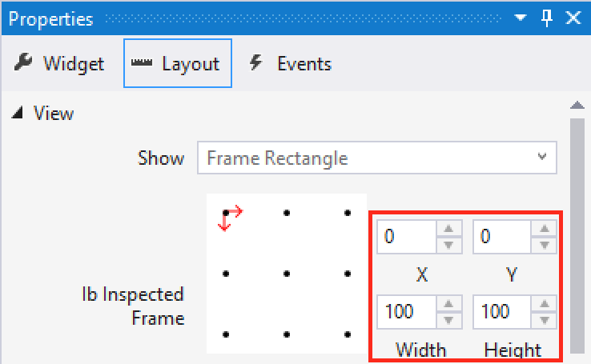
Task: Select the top-left anchor point with red arrows
Action: click(x=227, y=213)
